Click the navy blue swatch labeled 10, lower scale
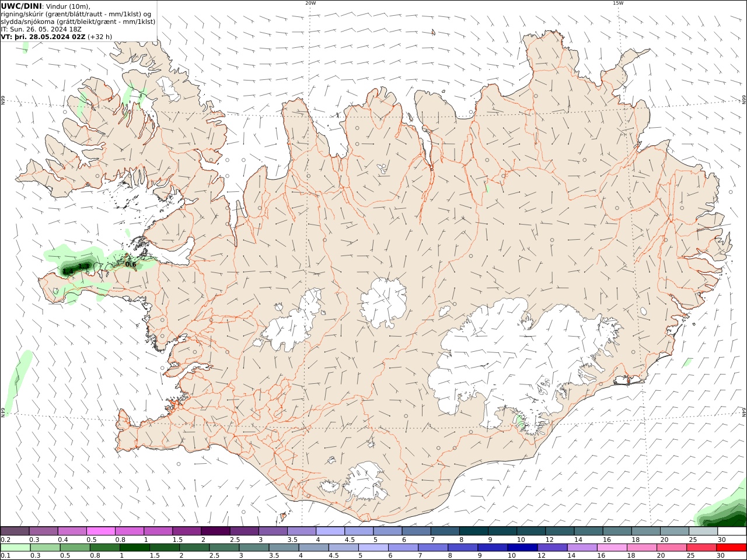The height and width of the screenshot is (560, 747). coord(522,548)
